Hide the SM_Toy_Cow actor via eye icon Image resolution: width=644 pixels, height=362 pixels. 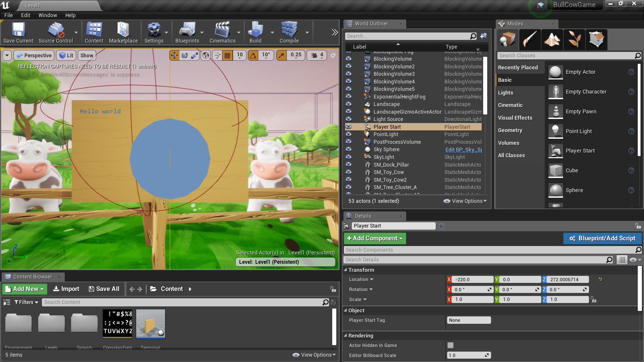(348, 172)
